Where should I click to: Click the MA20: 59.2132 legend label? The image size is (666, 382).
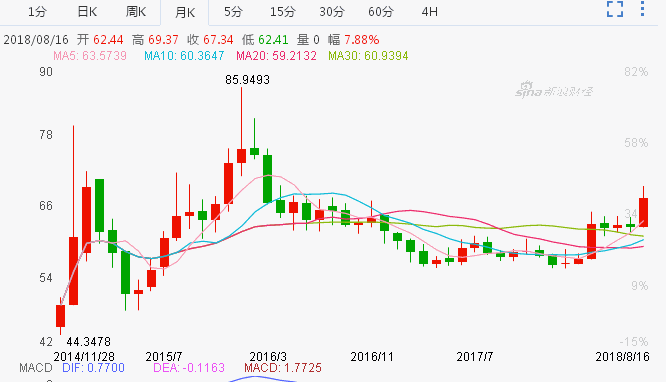(x=277, y=56)
